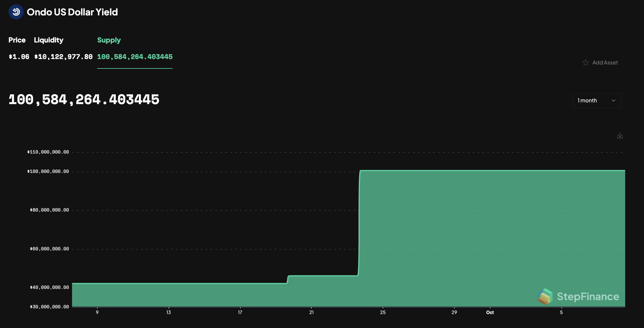Click the StepFinance watermark text
The height and width of the screenshot is (328, 644).
point(588,297)
